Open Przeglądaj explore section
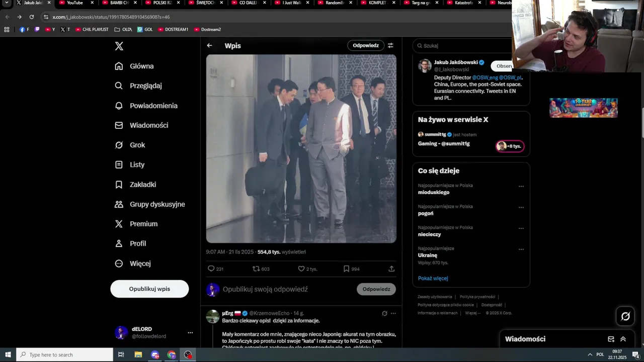The height and width of the screenshot is (362, 644). tap(138, 86)
